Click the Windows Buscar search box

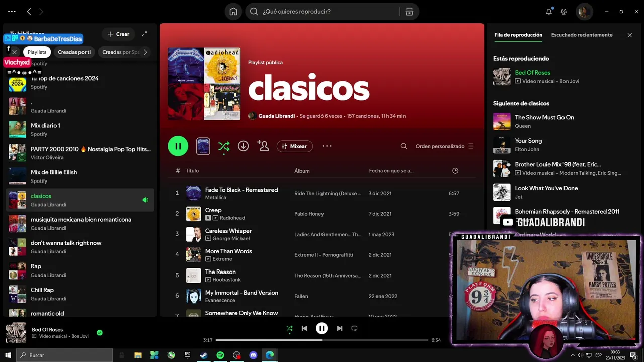[x=64, y=355]
